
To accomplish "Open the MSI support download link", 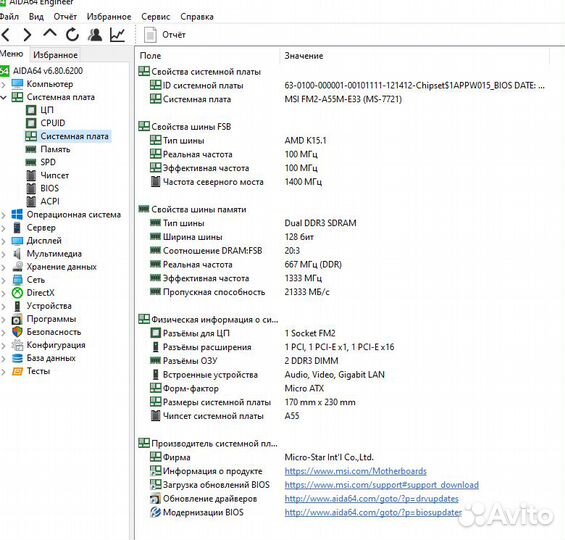I will (382, 485).
